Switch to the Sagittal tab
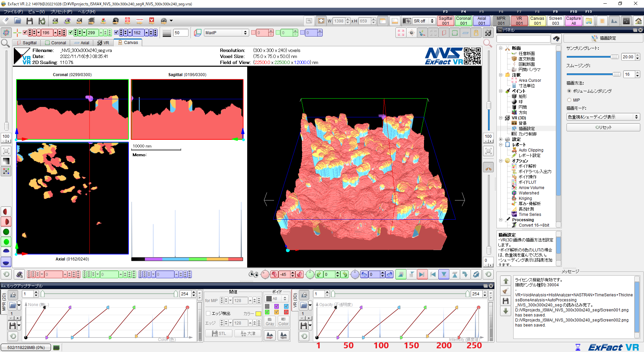Screen dimensions: 644x352 (26, 43)
